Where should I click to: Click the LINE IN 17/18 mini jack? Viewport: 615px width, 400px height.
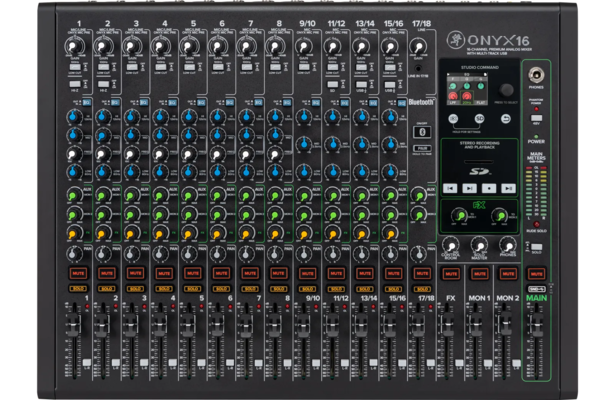point(418,68)
